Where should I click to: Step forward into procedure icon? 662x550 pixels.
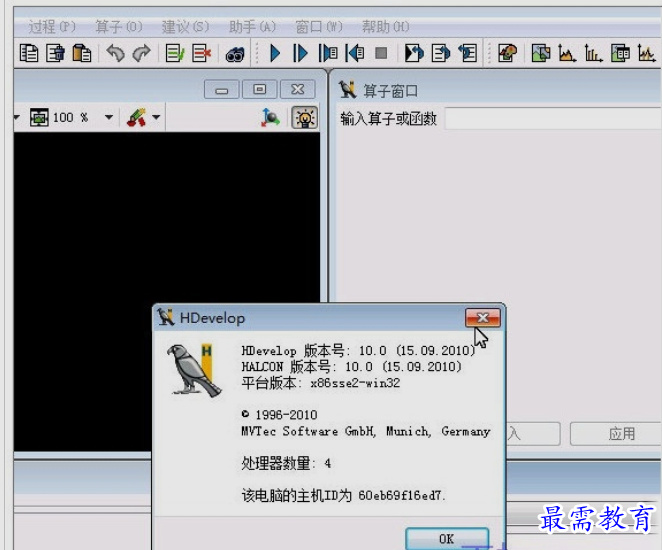328,54
